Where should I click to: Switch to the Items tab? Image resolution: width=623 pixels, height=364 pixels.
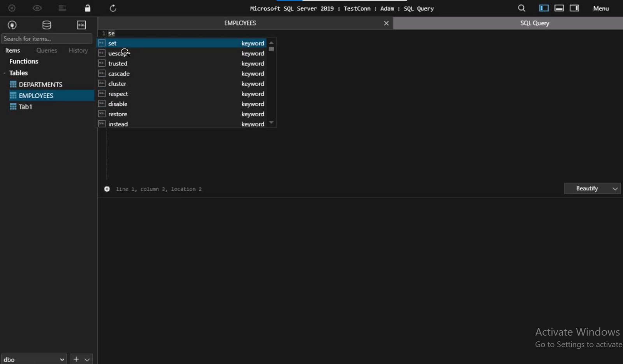12,50
